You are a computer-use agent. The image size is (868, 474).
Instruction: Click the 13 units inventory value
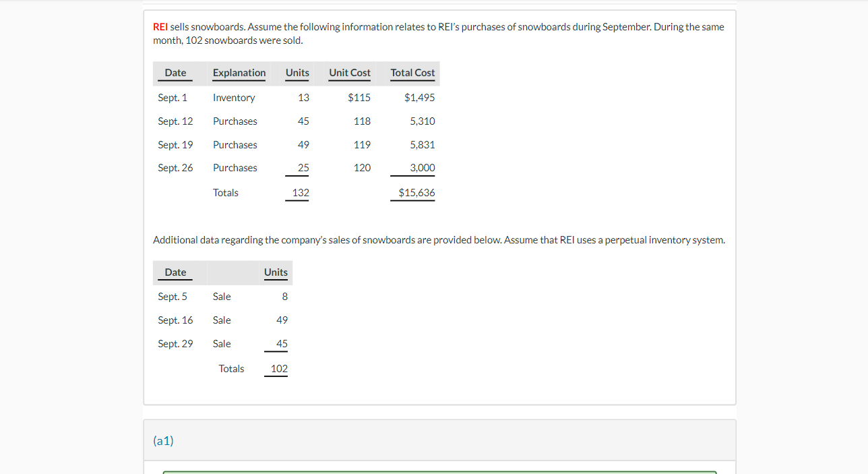coord(303,98)
